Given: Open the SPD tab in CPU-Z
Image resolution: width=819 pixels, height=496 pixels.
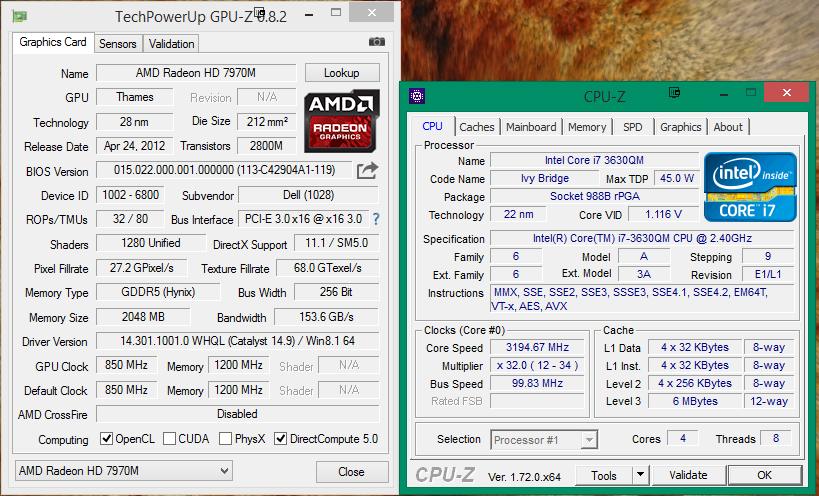Looking at the screenshot, I should 632,127.
